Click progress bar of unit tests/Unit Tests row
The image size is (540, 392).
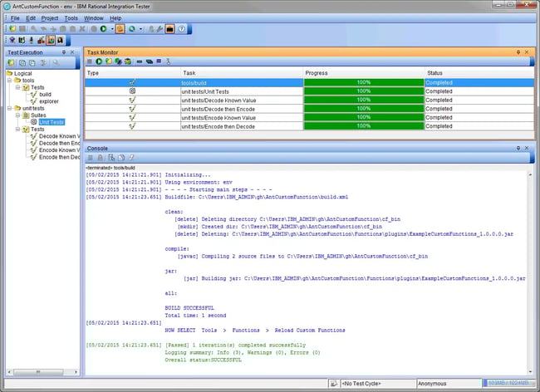click(363, 91)
